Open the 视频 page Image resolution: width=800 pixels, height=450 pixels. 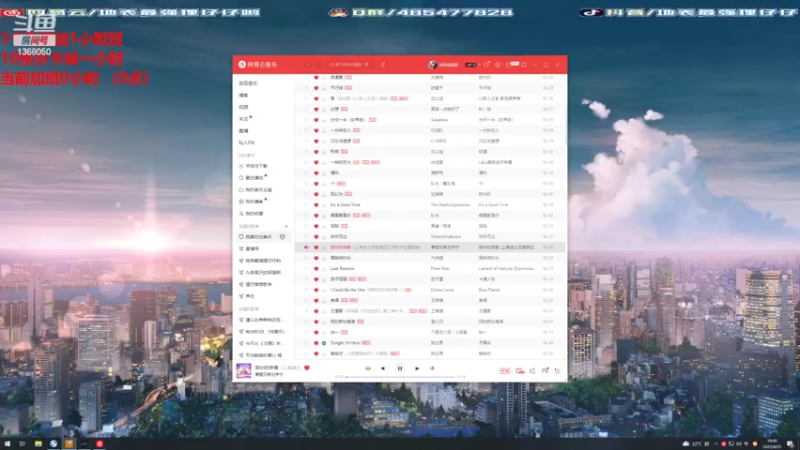click(x=243, y=107)
